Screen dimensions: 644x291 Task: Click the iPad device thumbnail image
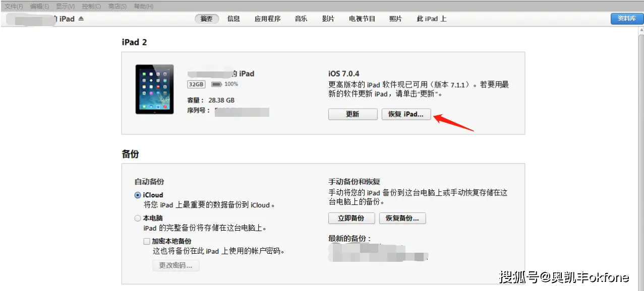pyautogui.click(x=154, y=89)
